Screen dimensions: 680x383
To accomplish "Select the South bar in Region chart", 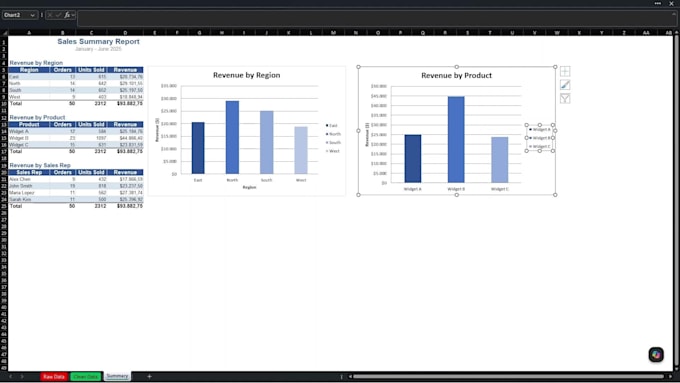I will click(x=267, y=142).
